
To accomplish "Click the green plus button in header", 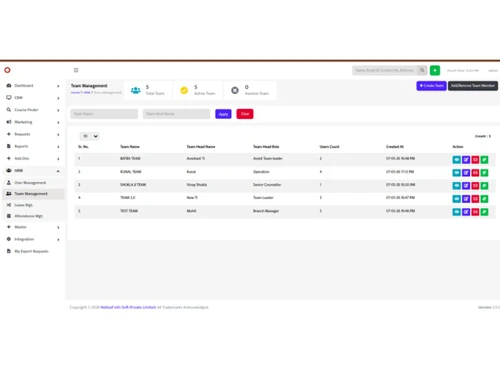I will click(435, 70).
